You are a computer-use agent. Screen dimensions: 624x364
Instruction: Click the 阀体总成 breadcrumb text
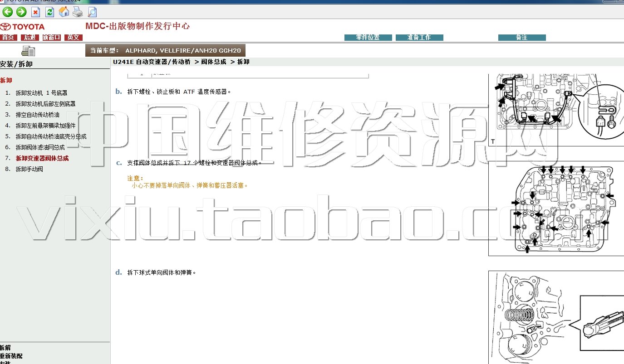pos(213,62)
